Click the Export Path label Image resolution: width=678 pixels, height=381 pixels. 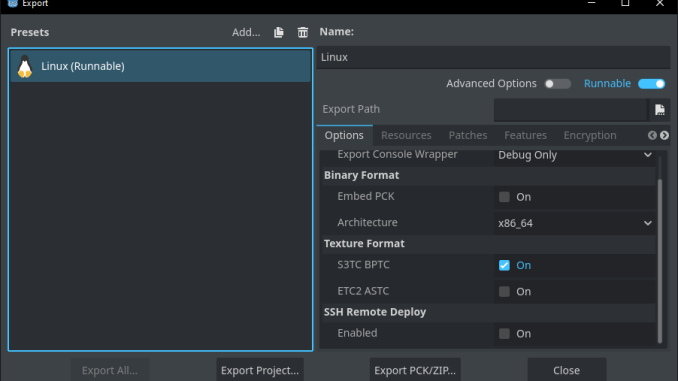coord(351,109)
